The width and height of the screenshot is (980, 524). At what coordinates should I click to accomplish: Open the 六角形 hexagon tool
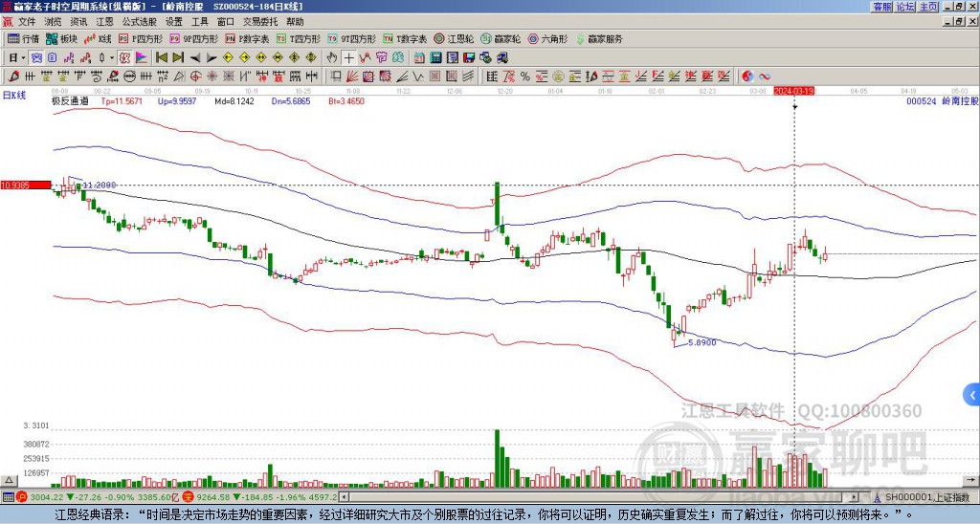(548, 39)
